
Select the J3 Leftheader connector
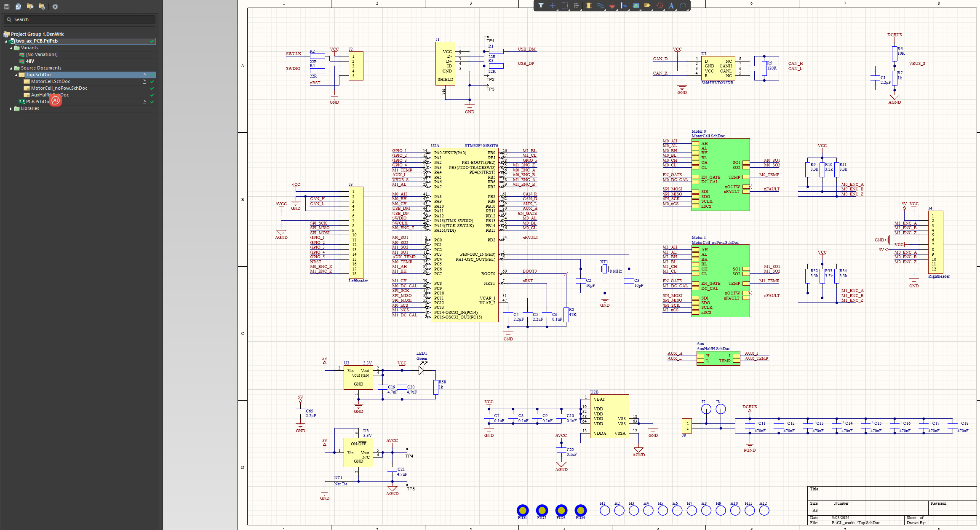click(357, 233)
